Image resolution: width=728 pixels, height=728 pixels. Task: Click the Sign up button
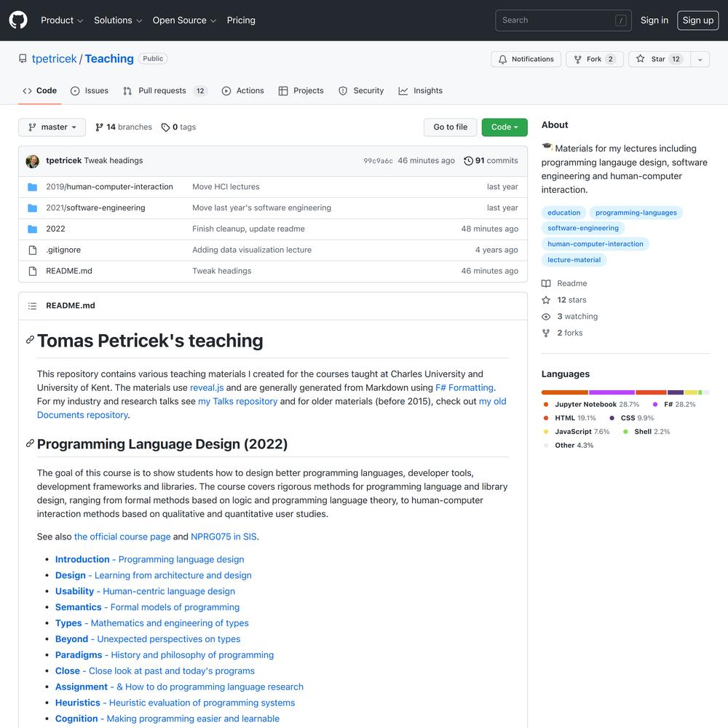pos(698,20)
